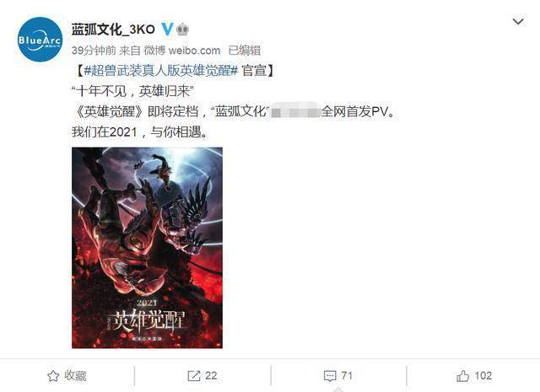Select the 收藏 favorites tab
Screen dimensions: 540x392
(x=67, y=376)
